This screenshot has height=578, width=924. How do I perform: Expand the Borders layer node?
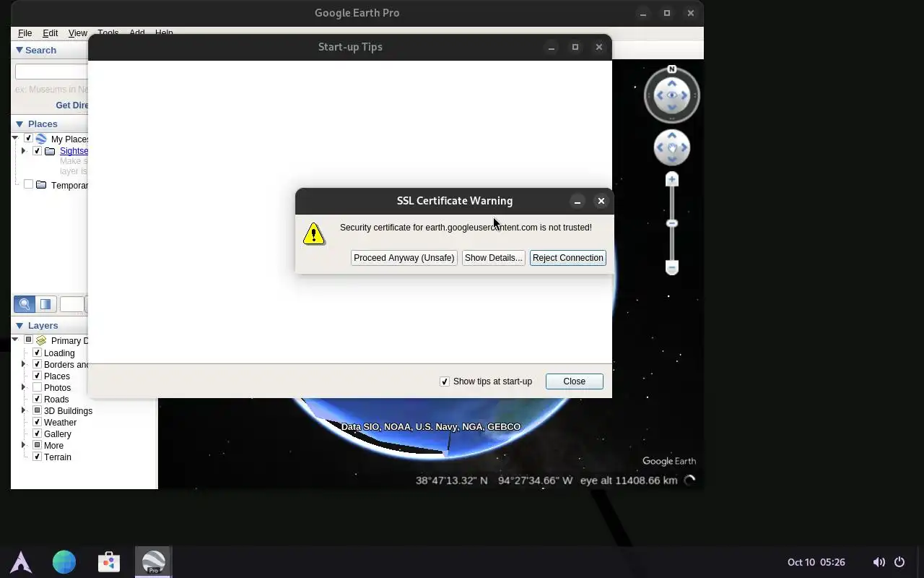click(24, 365)
